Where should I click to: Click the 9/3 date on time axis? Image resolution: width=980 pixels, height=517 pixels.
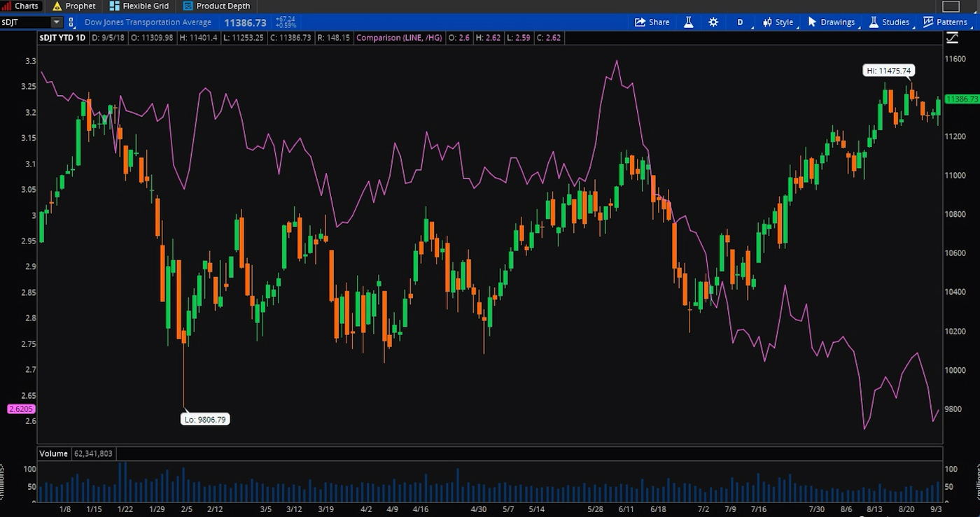[934, 509]
